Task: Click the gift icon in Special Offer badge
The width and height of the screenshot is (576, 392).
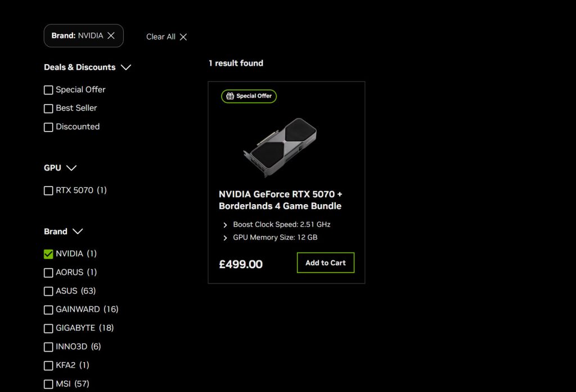Action: (x=229, y=96)
